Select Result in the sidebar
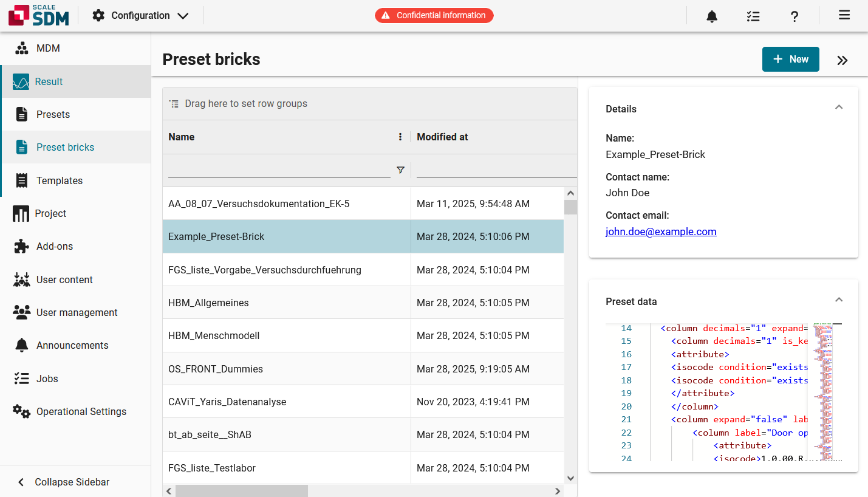 [75, 81]
